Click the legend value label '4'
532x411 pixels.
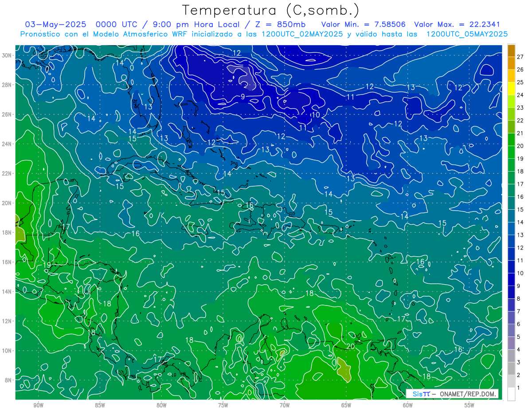[x=519, y=350]
